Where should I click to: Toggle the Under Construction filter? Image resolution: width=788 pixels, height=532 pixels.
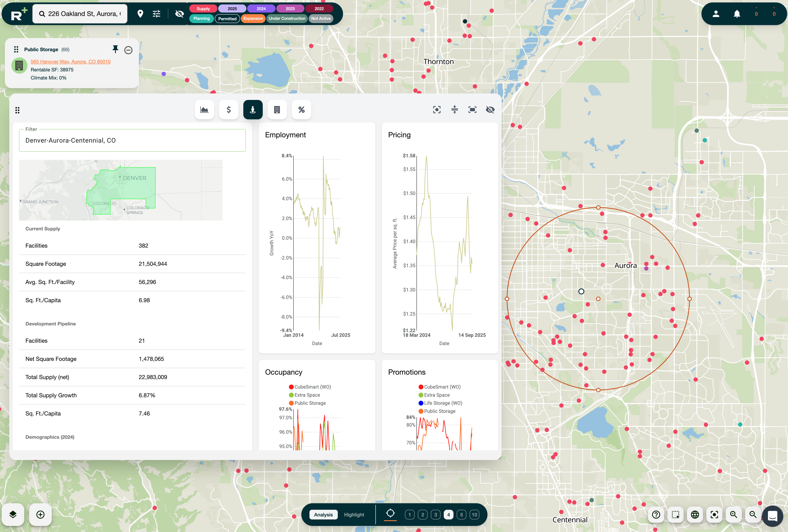(x=287, y=19)
